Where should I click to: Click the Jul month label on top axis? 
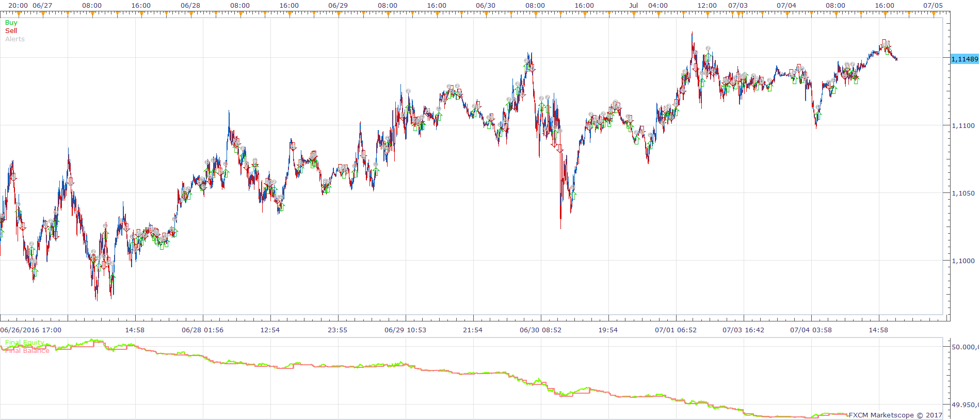[x=634, y=6]
